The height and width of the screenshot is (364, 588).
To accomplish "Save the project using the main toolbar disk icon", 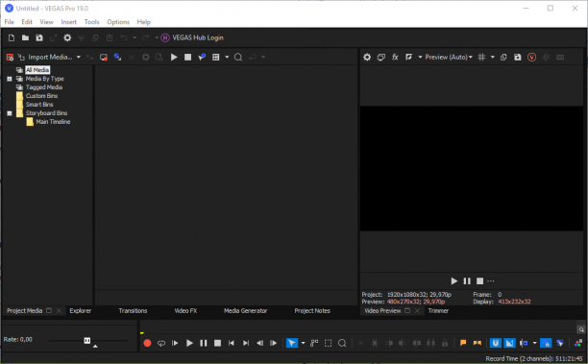I will point(39,37).
